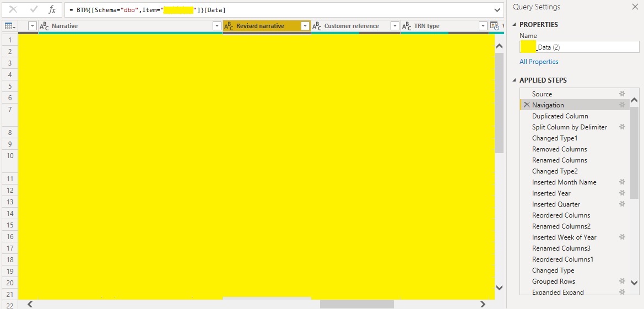The height and width of the screenshot is (309, 644).
Task: Select the Narrative column header
Action: coord(130,26)
